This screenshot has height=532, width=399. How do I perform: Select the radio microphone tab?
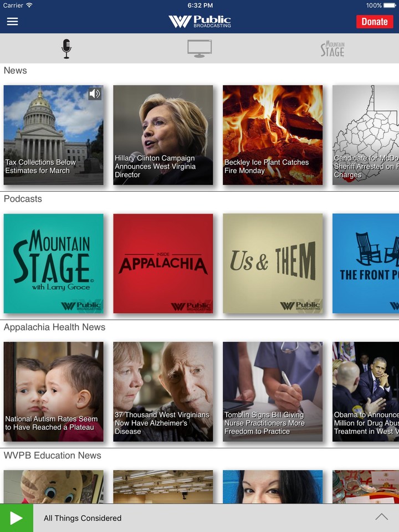(x=66, y=49)
